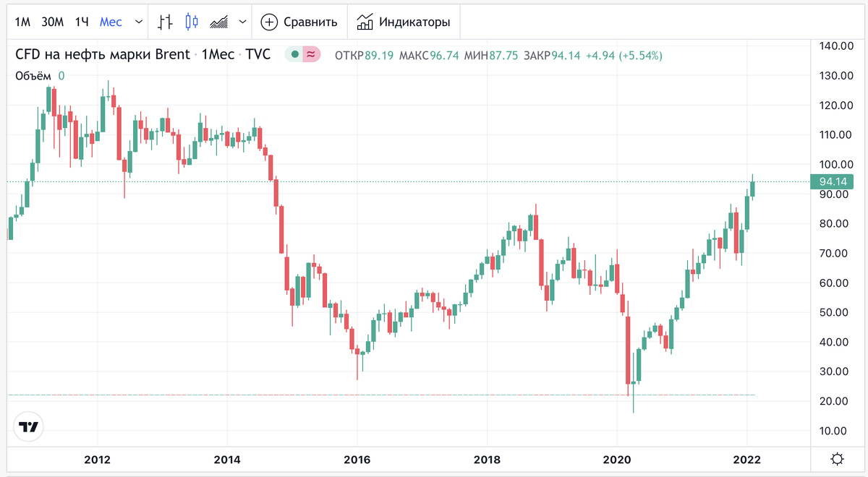Viewport: 868px width, 477px height.
Task: Toggle the green market status indicator
Action: tap(294, 54)
